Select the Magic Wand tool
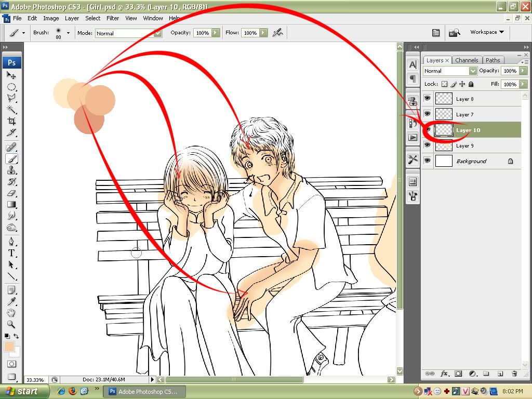Image resolution: width=532 pixels, height=399 pixels. point(11,109)
